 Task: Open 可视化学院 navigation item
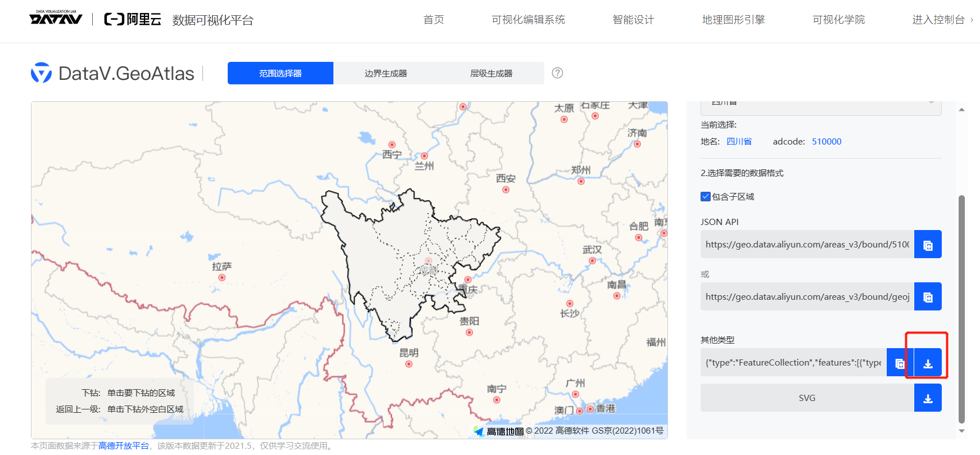(839, 20)
